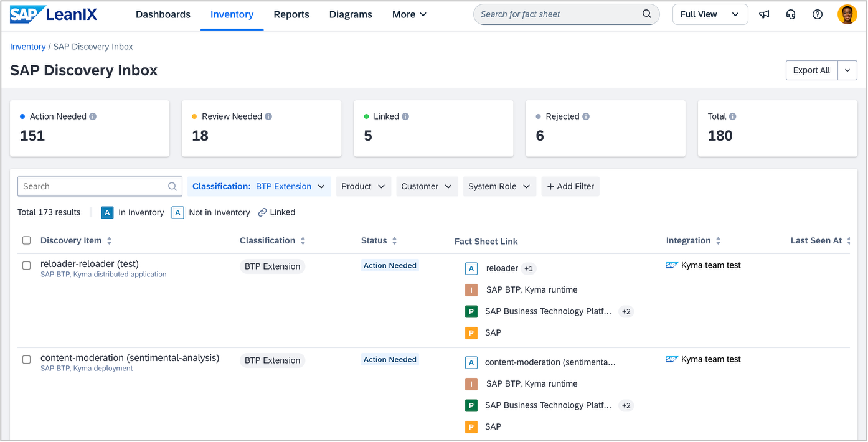Expand the Classification: BTP Extension filter
Screen dimensions: 868x442
click(258, 186)
